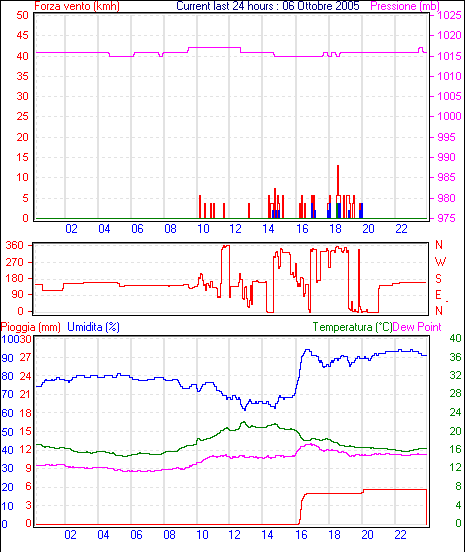Click the 180 wind direction axis value
This screenshot has width=466, height=552.
[x=15, y=278]
